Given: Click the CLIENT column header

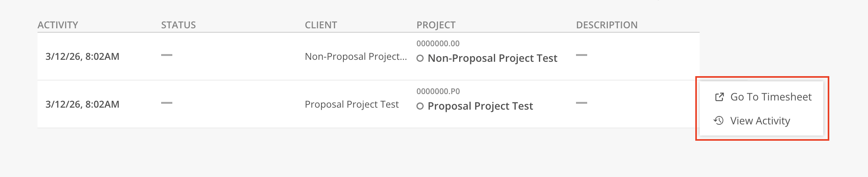Looking at the screenshot, I should coord(321,25).
